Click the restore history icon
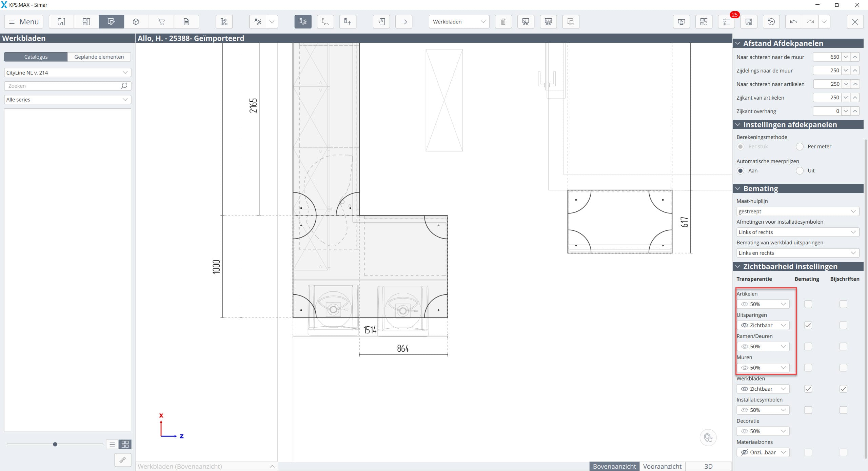Viewport: 868px width, 471px height. 771,22
